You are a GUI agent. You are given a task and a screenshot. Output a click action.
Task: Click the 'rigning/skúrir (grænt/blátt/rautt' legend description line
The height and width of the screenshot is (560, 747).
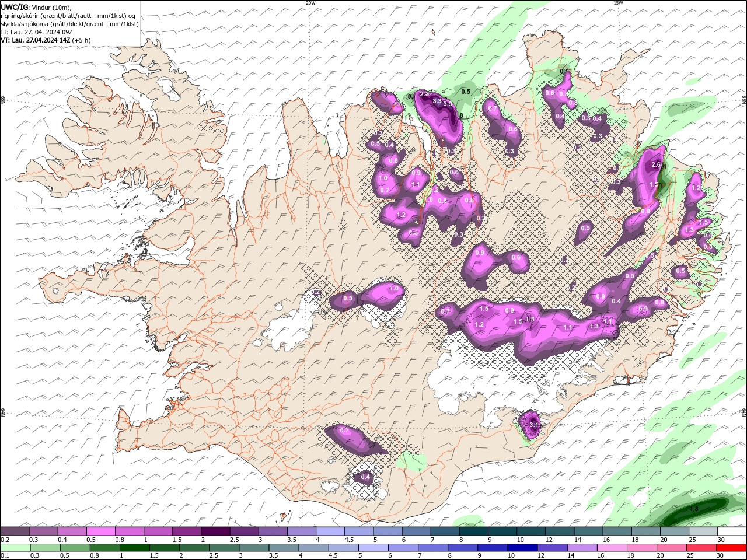68,16
